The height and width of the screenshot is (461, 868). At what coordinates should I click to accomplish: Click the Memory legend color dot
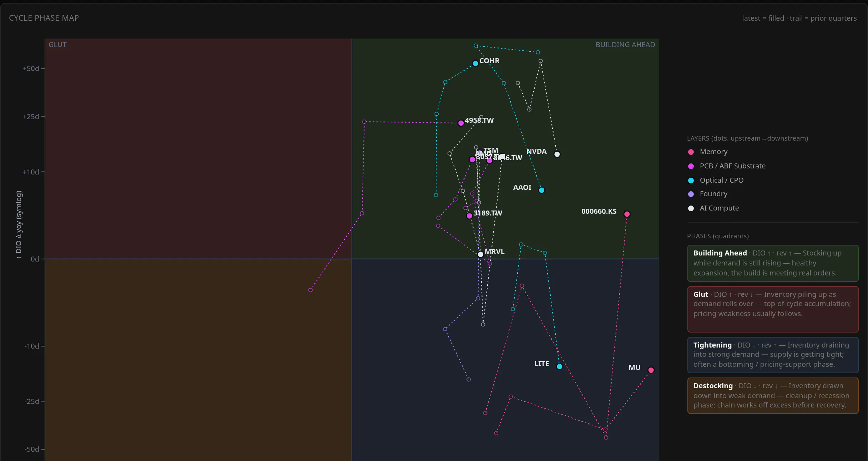click(x=691, y=152)
